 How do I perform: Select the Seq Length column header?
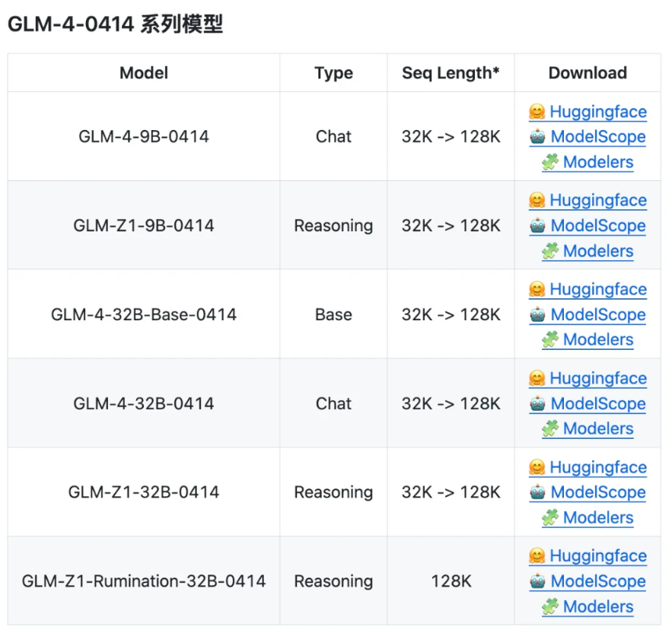451,73
